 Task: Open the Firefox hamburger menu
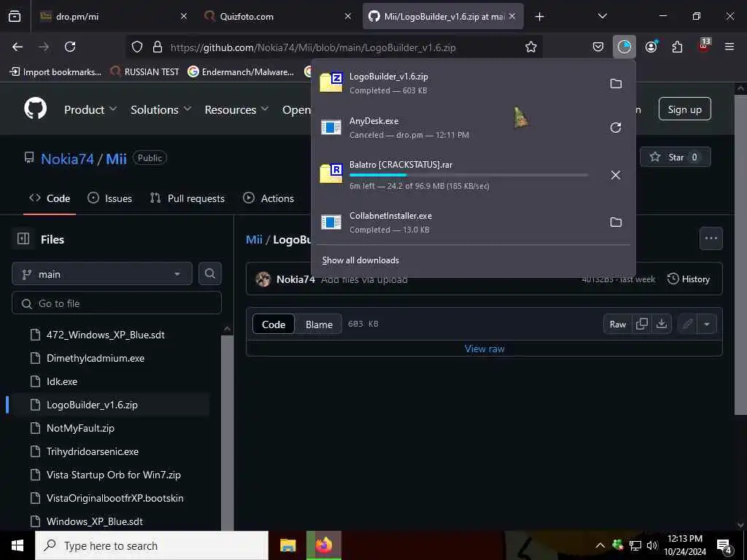[x=729, y=47]
